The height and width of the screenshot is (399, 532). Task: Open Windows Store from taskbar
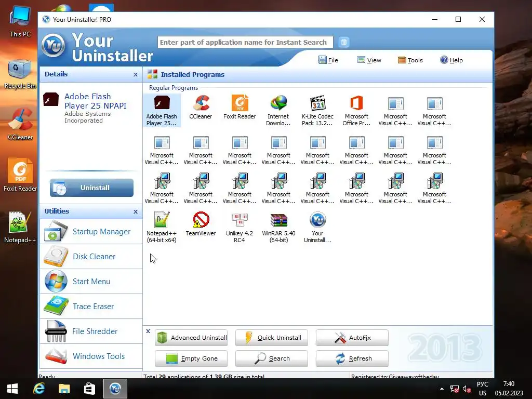(89, 389)
